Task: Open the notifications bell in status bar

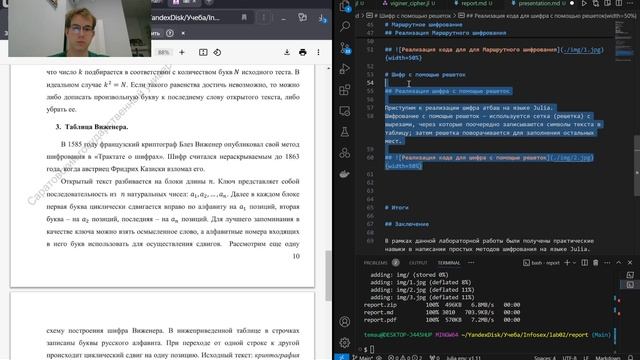Action: click(x=631, y=358)
